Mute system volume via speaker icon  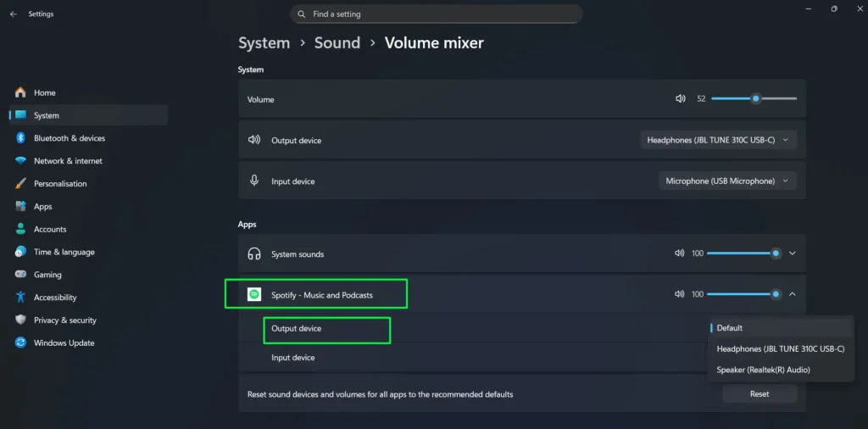[x=681, y=98]
